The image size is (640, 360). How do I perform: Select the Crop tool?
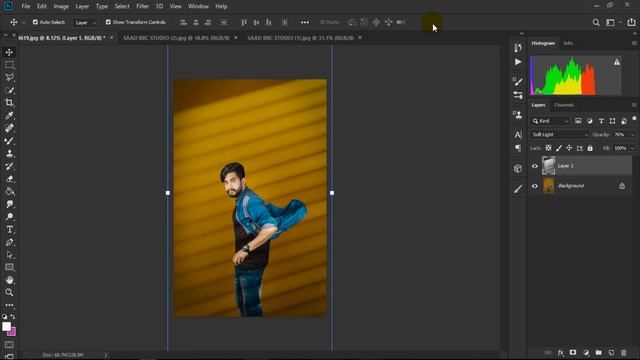pyautogui.click(x=9, y=103)
